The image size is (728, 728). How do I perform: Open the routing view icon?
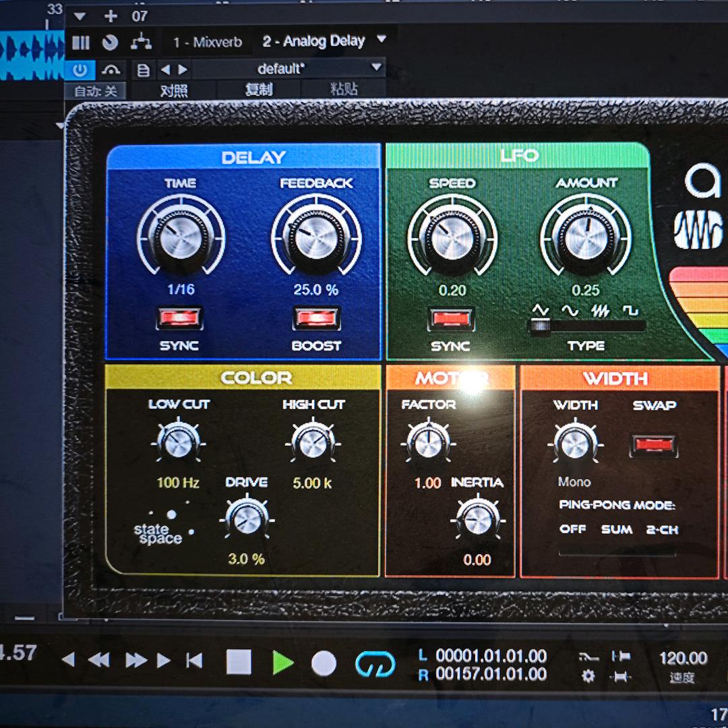pyautogui.click(x=141, y=42)
